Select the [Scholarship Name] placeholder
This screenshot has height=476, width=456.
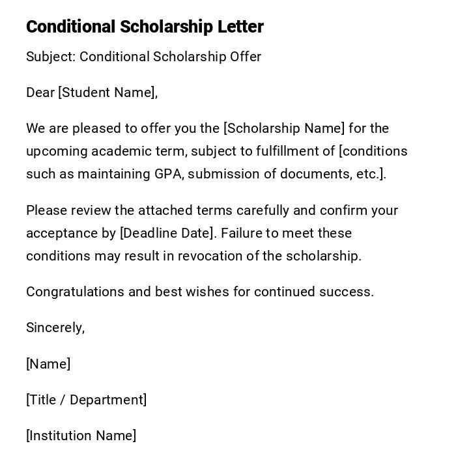284,128
